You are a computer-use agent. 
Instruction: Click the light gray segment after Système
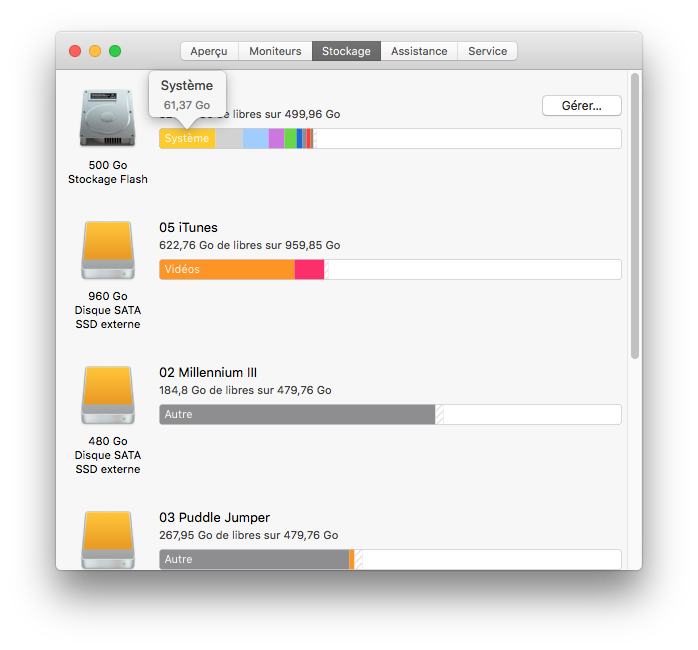tap(229, 138)
